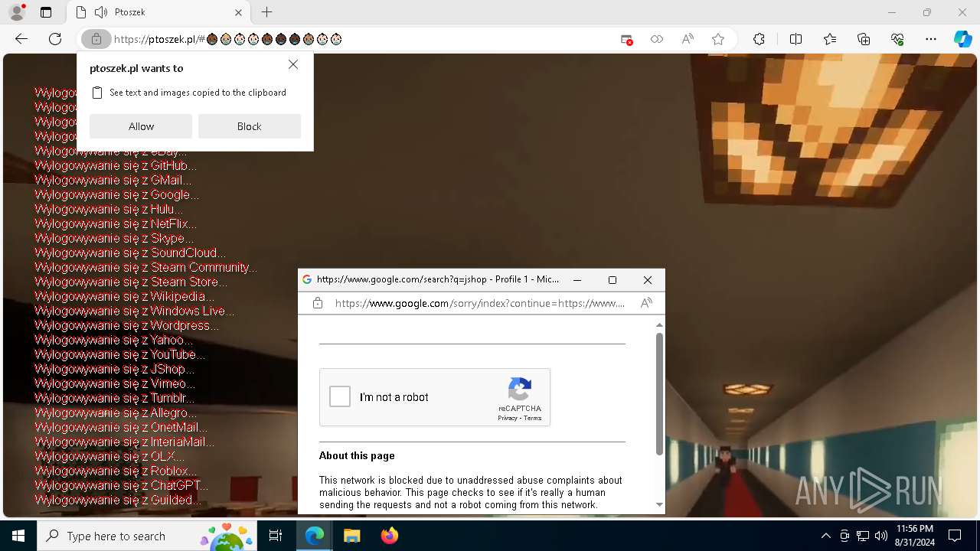Click the network icon in system tray

pyautogui.click(x=862, y=536)
